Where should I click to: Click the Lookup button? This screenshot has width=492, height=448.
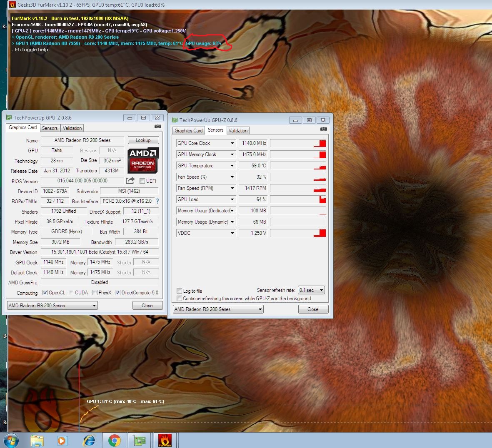point(143,140)
